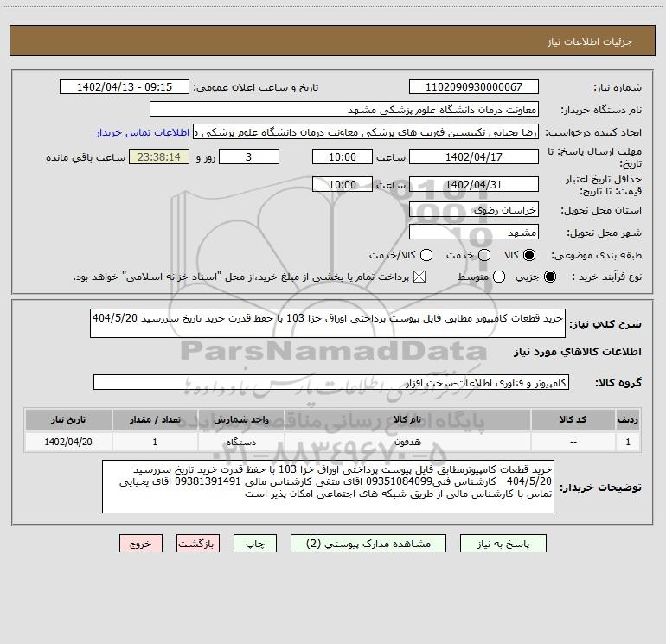Click the چاپ print button
This screenshot has width=666, height=644.
[x=255, y=544]
